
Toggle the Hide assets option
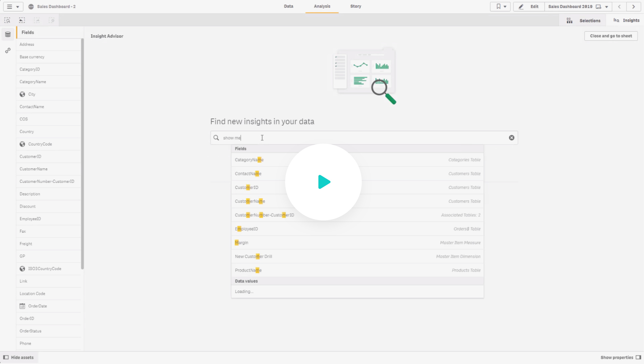click(19, 357)
